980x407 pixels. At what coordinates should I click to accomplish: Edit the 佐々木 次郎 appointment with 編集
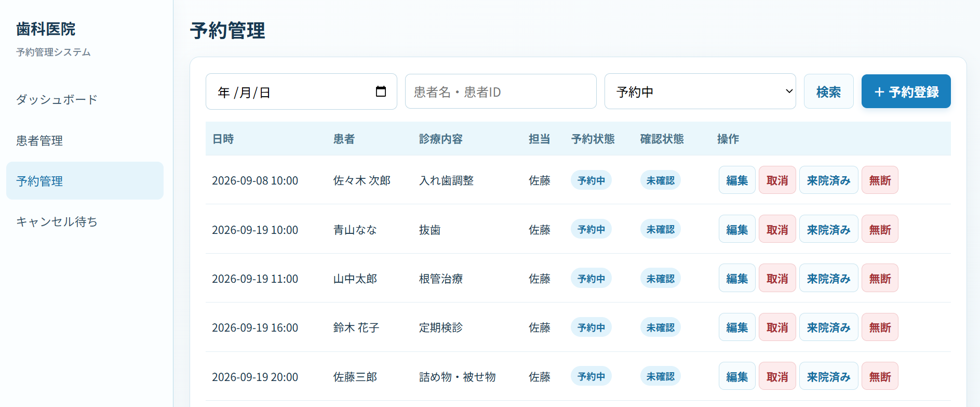737,180
